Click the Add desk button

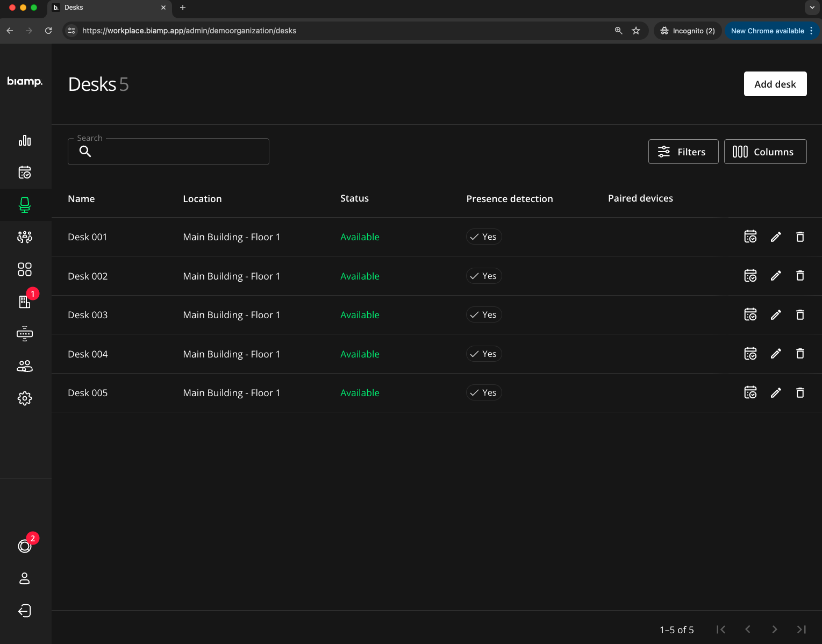775,84
